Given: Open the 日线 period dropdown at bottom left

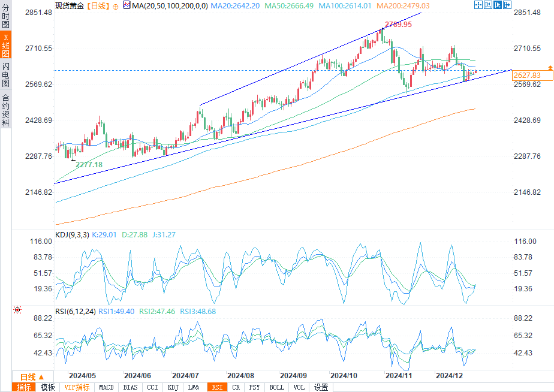Looking at the screenshot, I should pyautogui.click(x=31, y=377).
